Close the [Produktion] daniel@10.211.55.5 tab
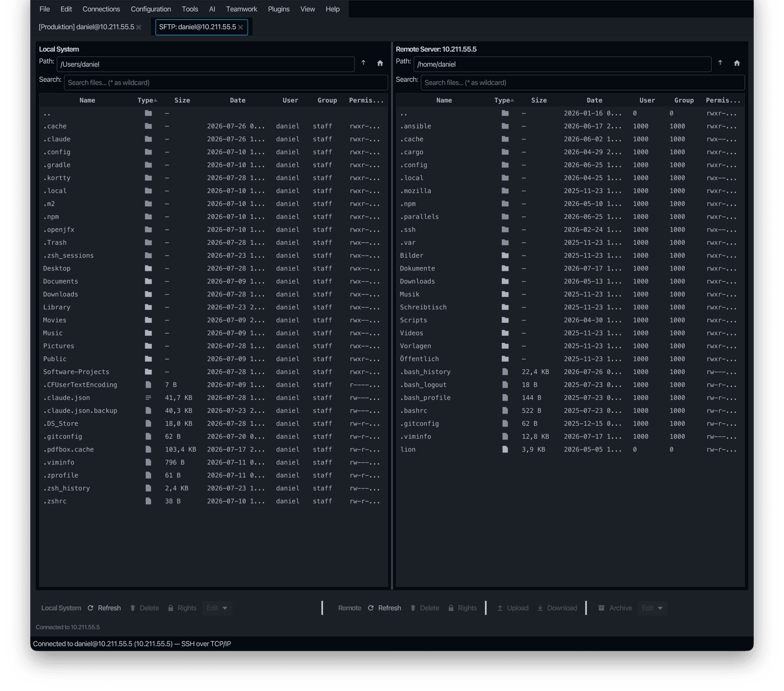The width and height of the screenshot is (784, 691). coord(139,27)
